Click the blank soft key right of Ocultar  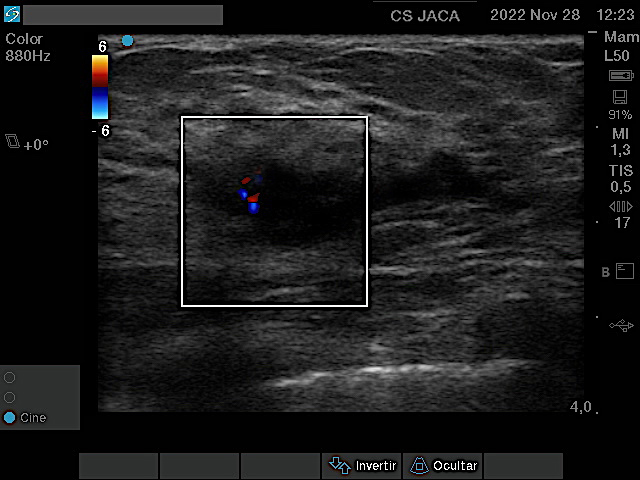click(523, 466)
